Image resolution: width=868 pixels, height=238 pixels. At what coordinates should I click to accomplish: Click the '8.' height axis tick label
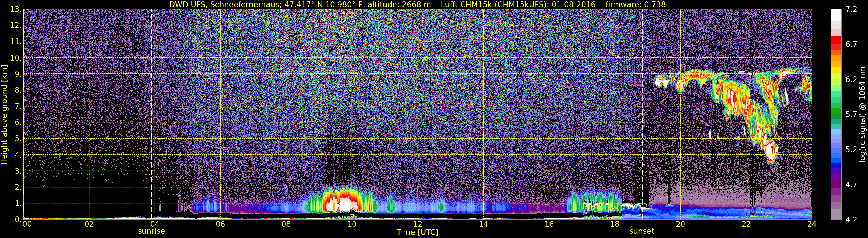[x=18, y=90]
